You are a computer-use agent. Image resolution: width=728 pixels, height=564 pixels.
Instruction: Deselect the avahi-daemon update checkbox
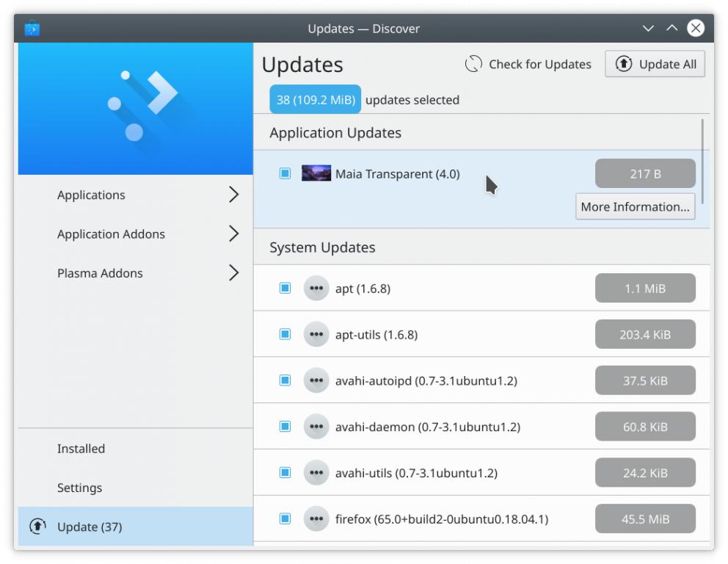coord(285,427)
